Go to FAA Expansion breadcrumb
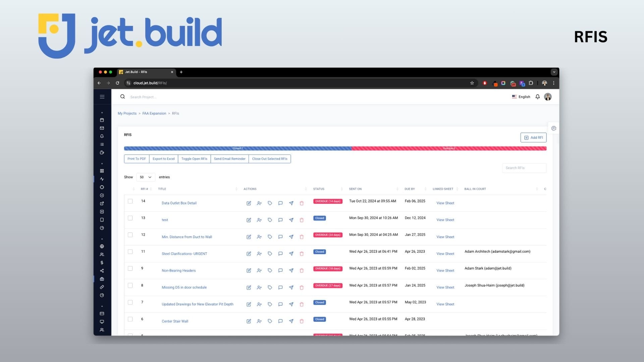The width and height of the screenshot is (644, 362). point(154,113)
